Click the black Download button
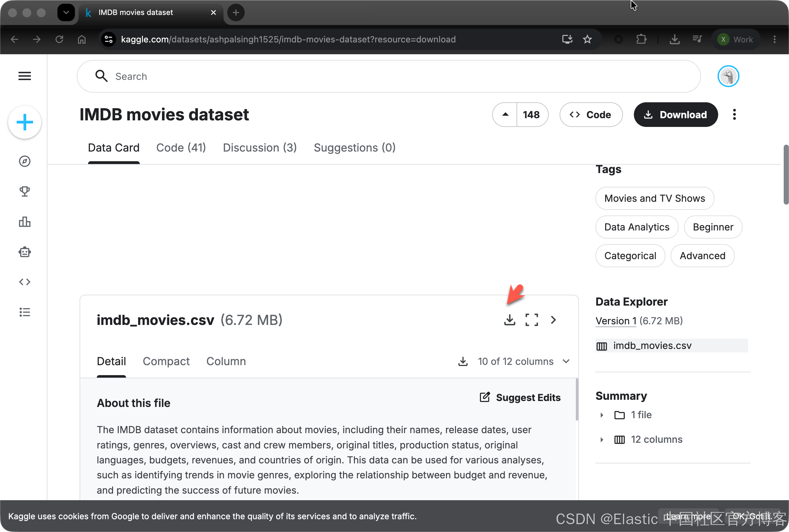Image resolution: width=789 pixels, height=532 pixels. [676, 115]
